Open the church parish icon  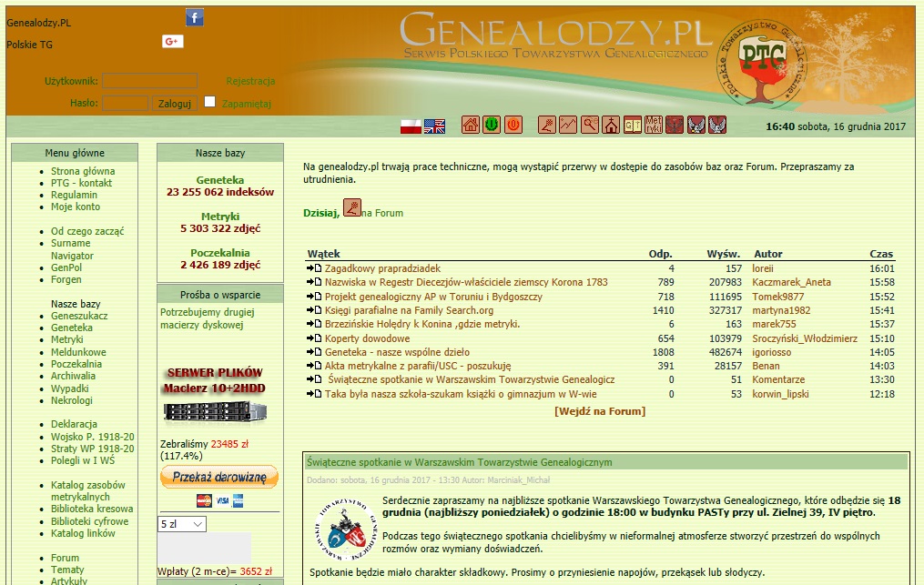[x=611, y=126]
